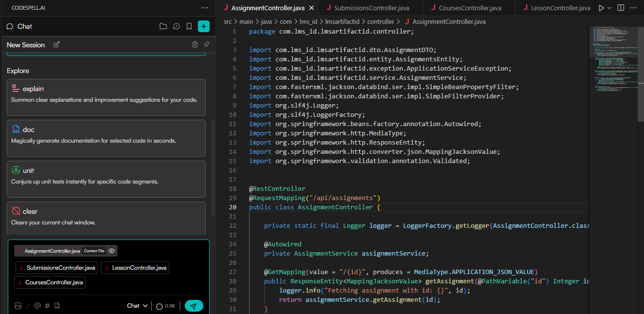Screen dimensions: 644x314
Task: Click breadcrumb segment 'com'
Action: [x=286, y=21]
